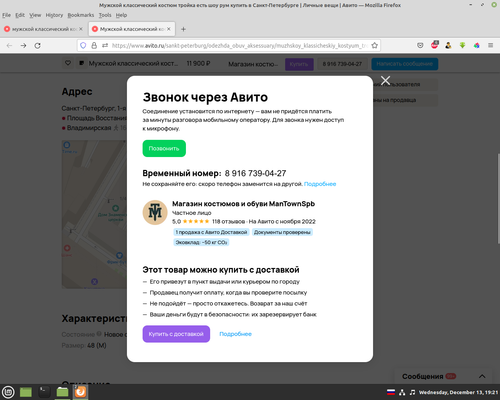Click the map under Адрес

[x=94, y=214]
